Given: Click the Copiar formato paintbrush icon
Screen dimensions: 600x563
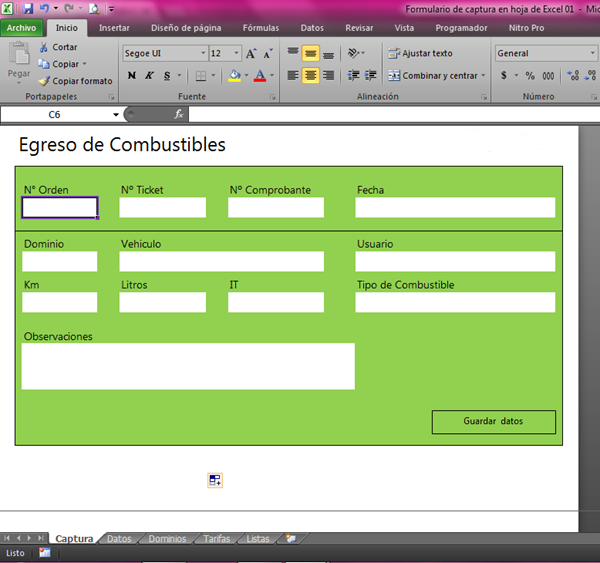Looking at the screenshot, I should point(43,81).
